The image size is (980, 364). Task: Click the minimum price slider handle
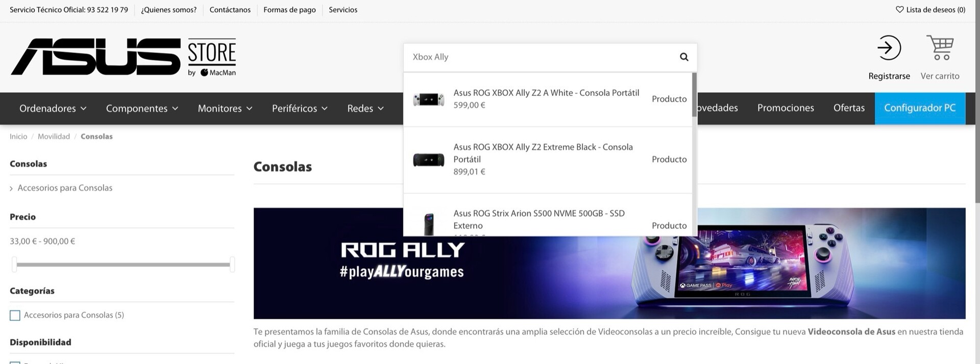click(14, 265)
